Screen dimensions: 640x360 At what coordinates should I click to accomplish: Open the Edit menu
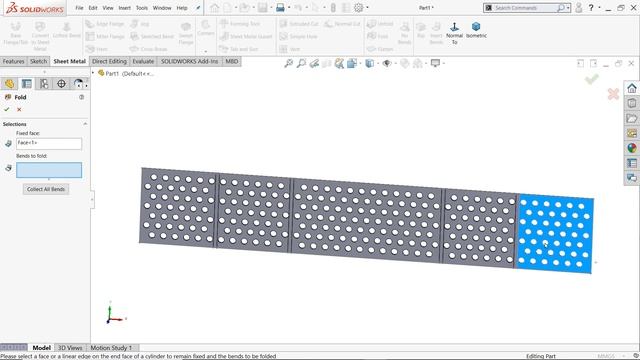(93, 8)
